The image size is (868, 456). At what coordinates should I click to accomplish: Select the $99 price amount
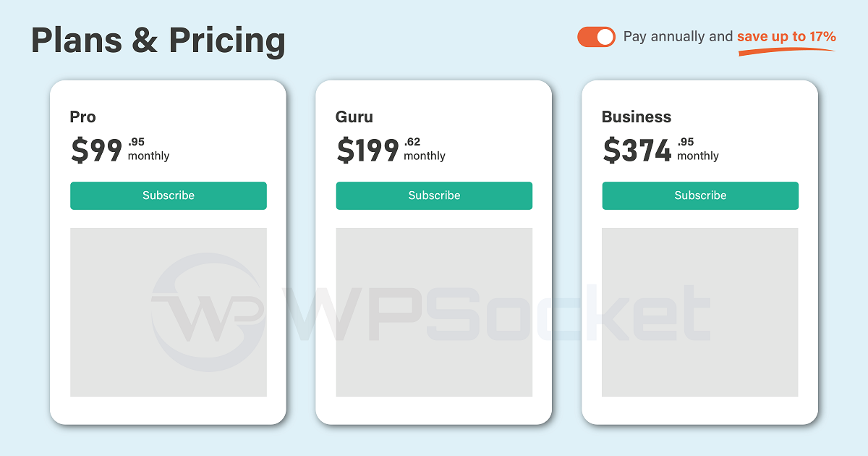[x=97, y=151]
